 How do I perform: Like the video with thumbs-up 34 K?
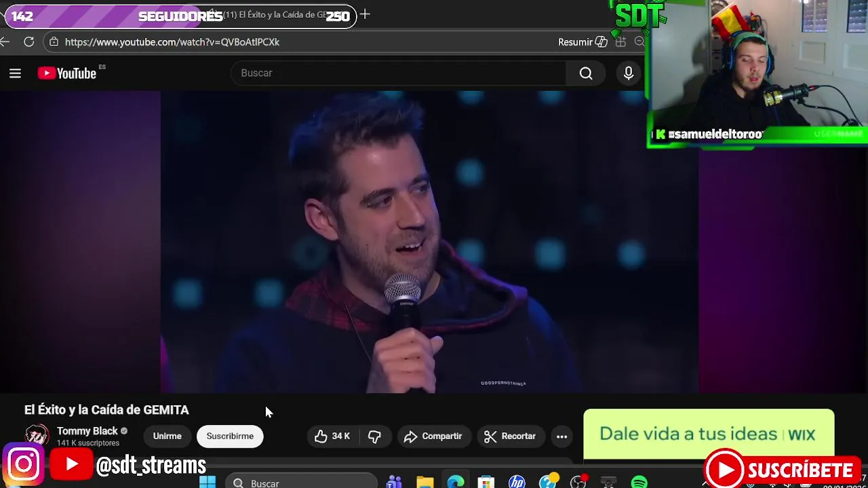[332, 436]
